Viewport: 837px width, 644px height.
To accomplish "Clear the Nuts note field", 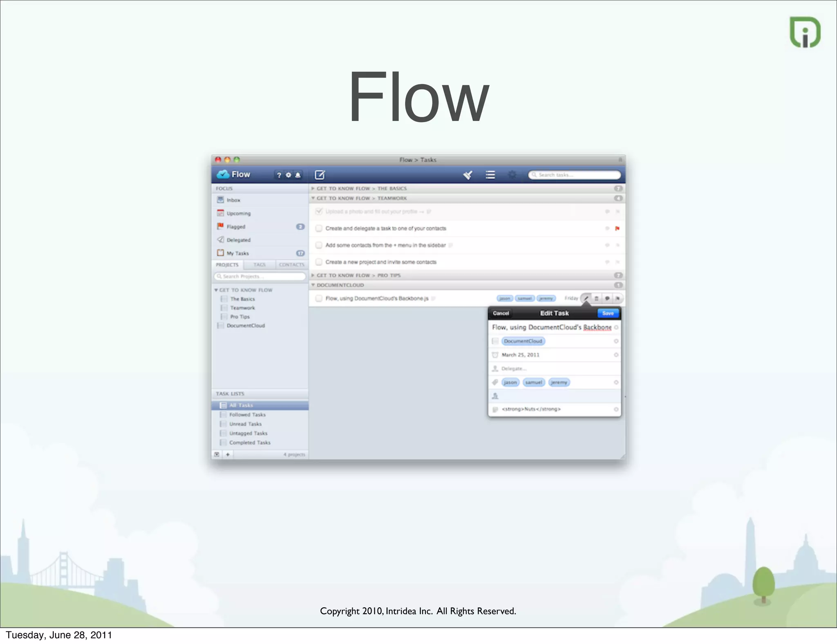I will pyautogui.click(x=616, y=409).
